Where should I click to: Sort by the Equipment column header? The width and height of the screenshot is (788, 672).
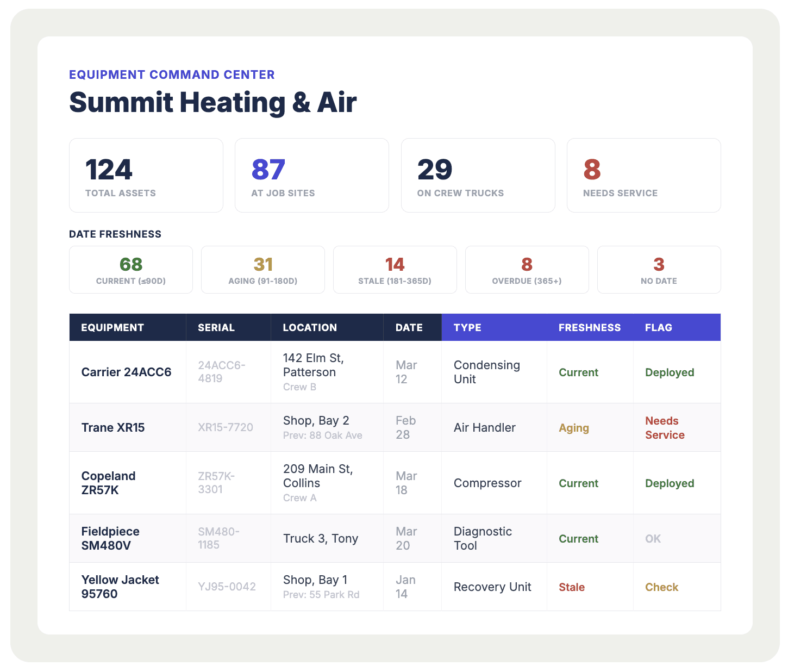(112, 327)
